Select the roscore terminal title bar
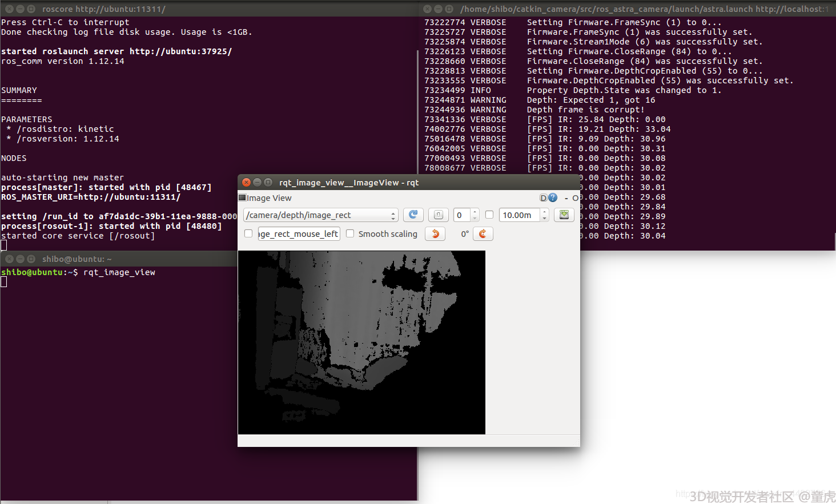Screen dimensions: 836x504 coord(209,9)
